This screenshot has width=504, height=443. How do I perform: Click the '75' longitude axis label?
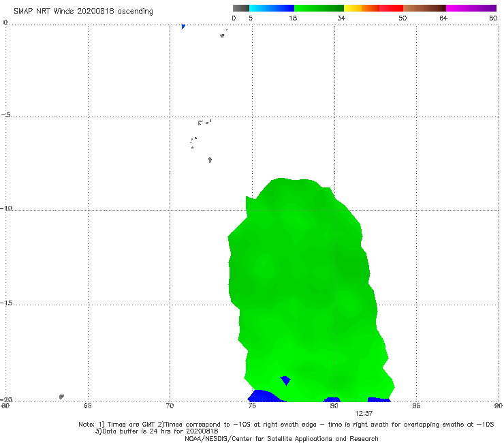(252, 406)
